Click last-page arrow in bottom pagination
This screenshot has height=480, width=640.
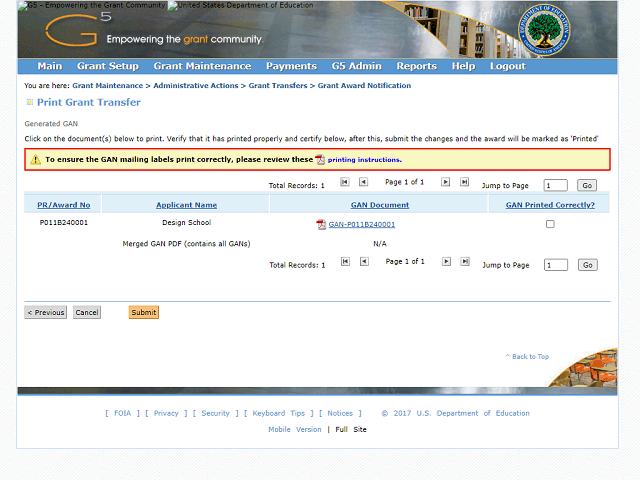pyautogui.click(x=463, y=262)
